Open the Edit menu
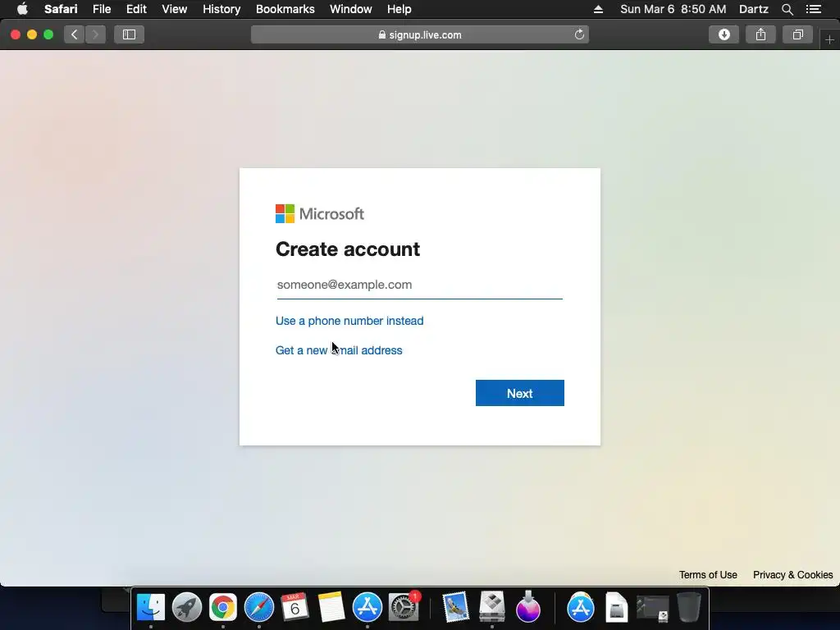Image resolution: width=840 pixels, height=630 pixels. 136,9
